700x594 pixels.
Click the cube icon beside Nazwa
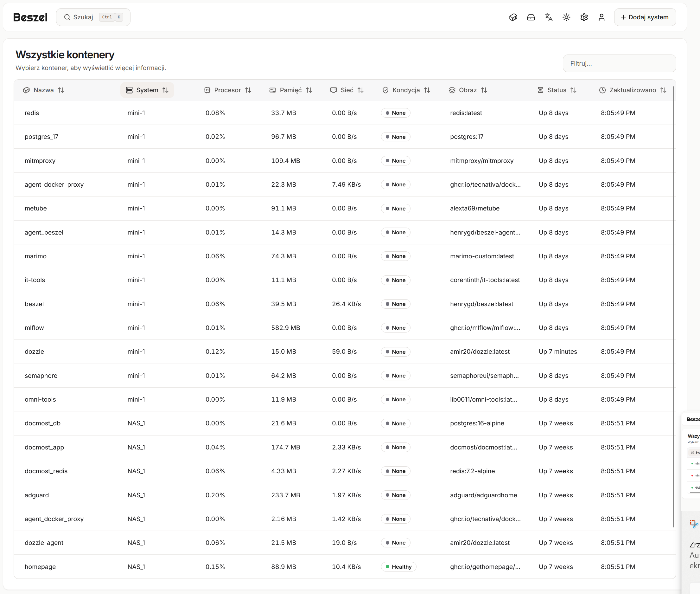(26, 90)
